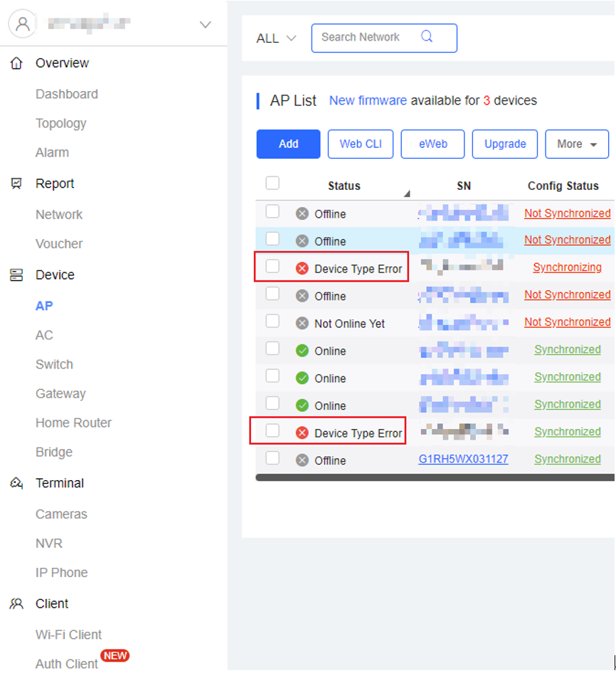
Task: Click the search magnifier icon
Action: pos(427,37)
